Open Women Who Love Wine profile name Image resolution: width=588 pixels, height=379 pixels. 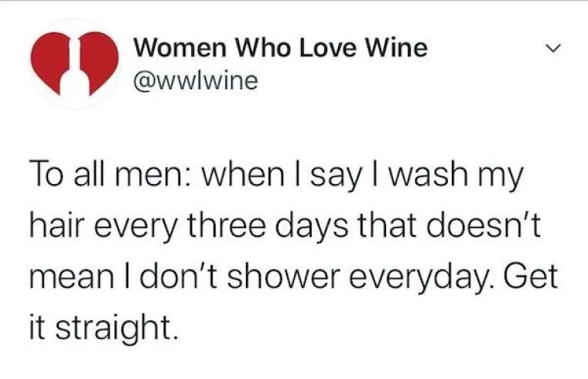[x=280, y=48]
